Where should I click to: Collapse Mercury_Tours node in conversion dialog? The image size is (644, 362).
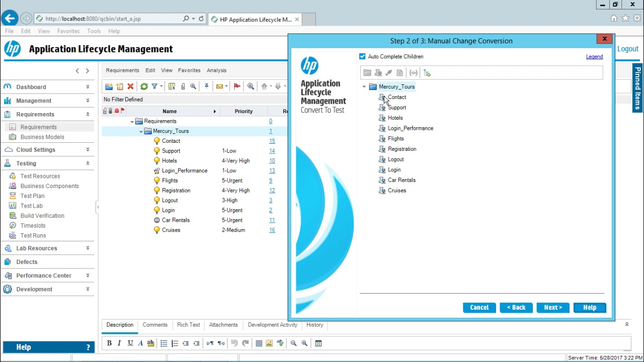[x=364, y=87]
